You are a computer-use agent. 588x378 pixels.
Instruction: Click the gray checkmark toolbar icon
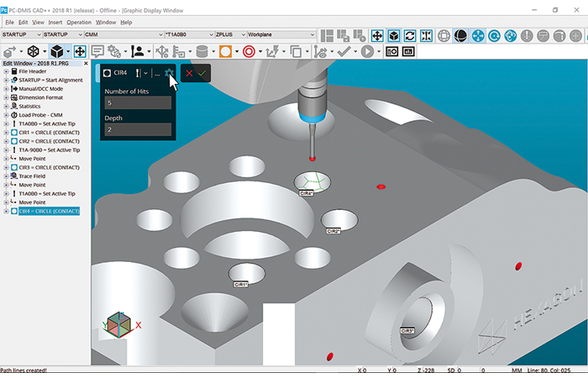tap(344, 51)
